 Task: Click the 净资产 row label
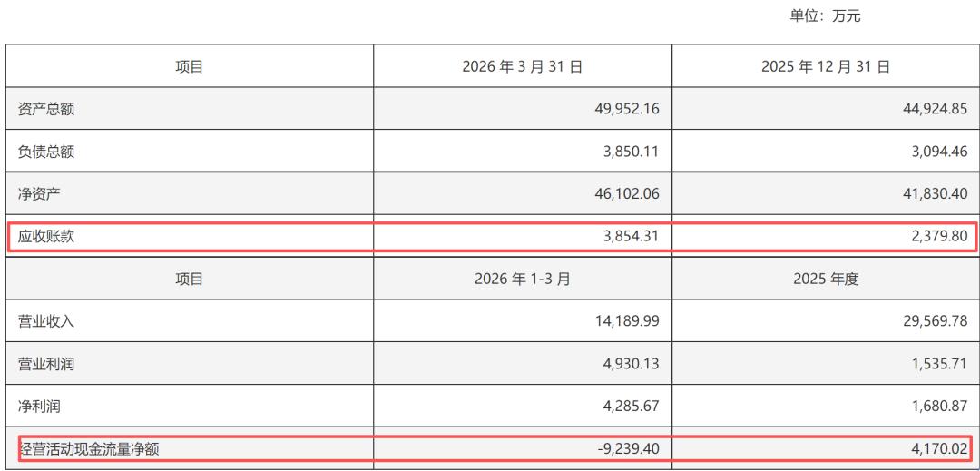click(x=40, y=193)
